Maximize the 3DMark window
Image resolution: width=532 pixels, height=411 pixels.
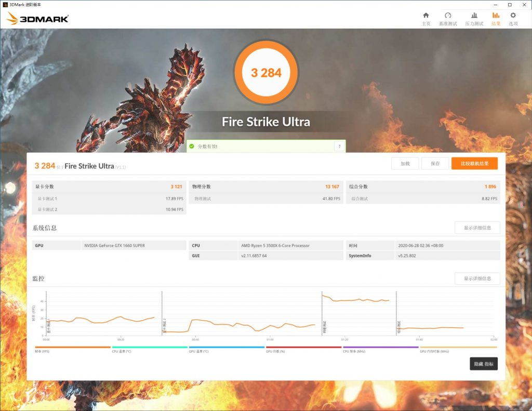(510, 5)
